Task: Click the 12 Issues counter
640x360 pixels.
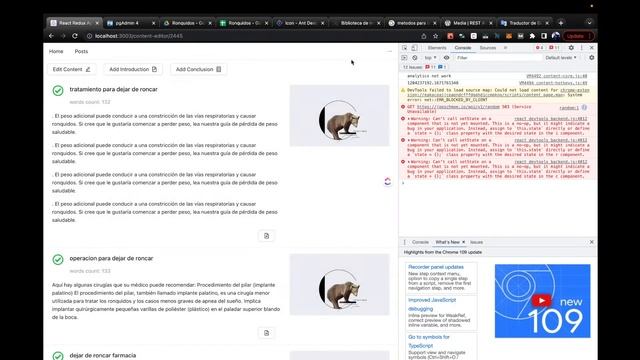Action: coord(424,67)
